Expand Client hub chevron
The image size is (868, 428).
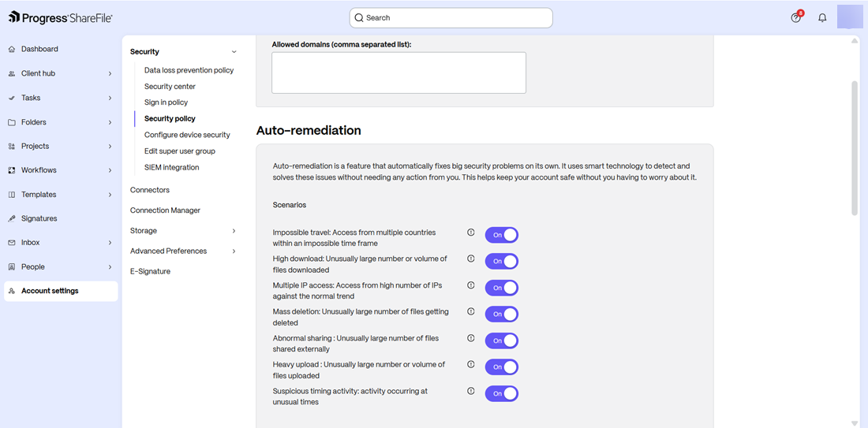click(110, 73)
